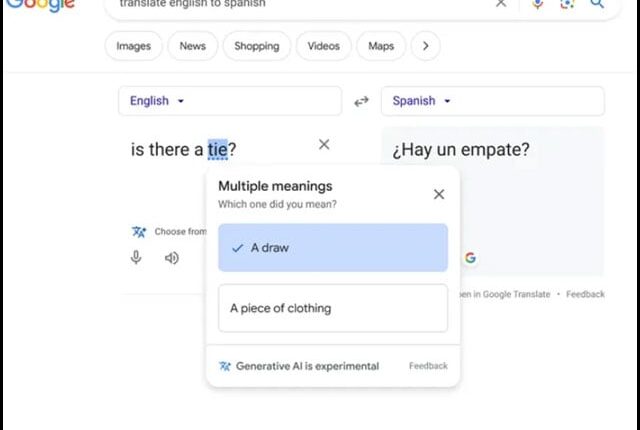
Task: Click the Feedback link in the meanings popup
Action: pyautogui.click(x=428, y=366)
